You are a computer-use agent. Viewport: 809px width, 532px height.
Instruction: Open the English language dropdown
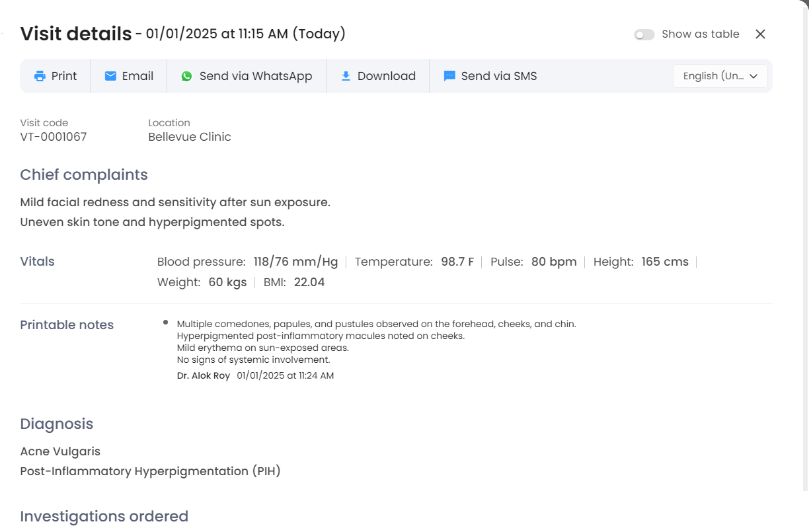(713, 76)
